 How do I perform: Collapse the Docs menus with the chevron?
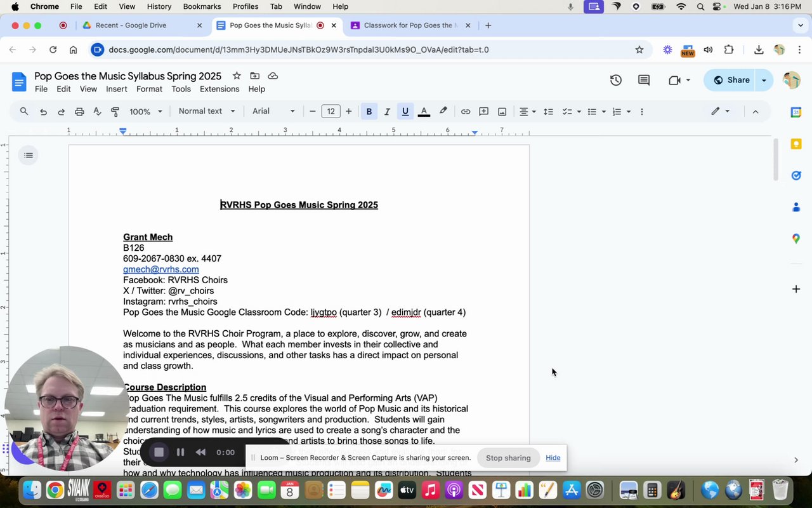click(x=756, y=112)
